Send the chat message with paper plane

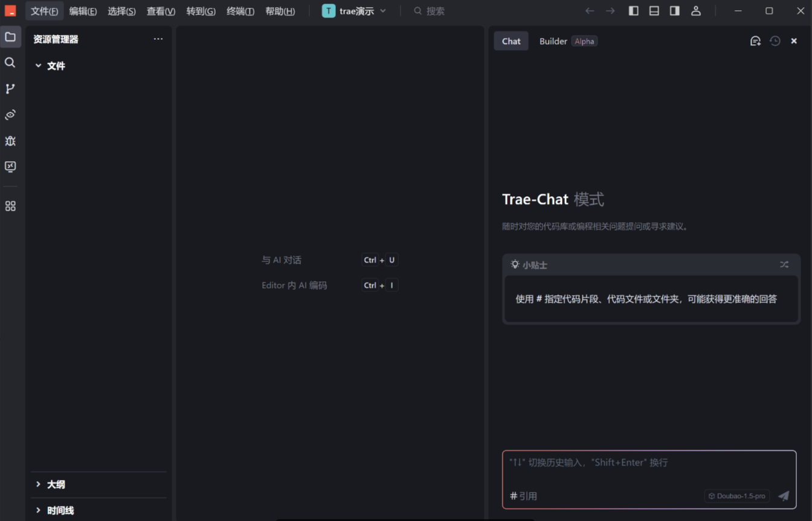tap(784, 496)
